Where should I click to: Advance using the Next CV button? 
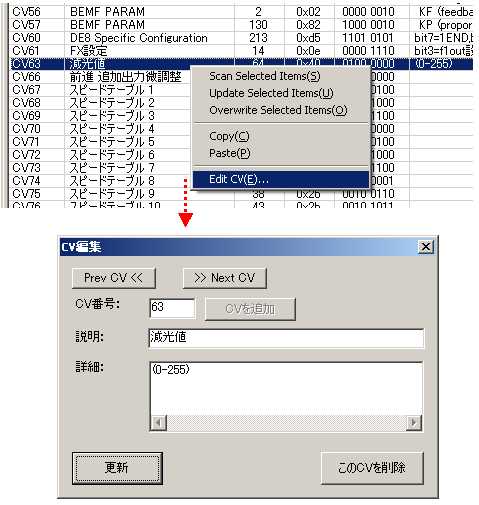pos(225,278)
